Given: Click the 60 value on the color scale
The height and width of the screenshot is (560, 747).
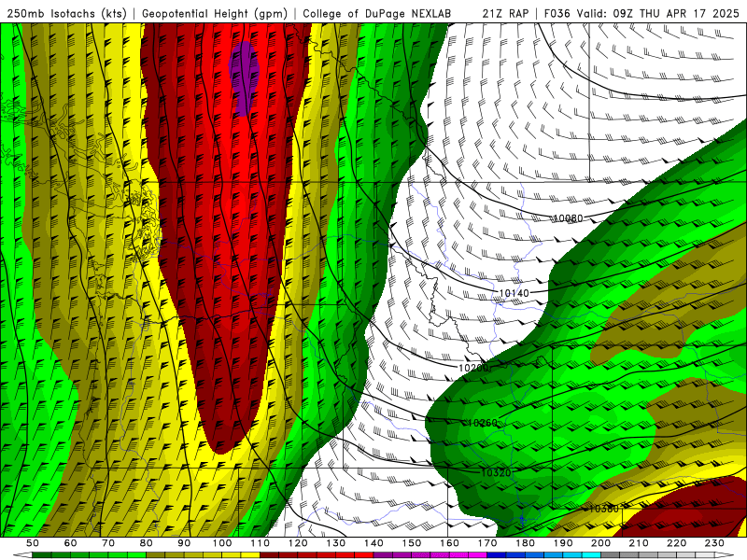Looking at the screenshot, I should point(71,543).
